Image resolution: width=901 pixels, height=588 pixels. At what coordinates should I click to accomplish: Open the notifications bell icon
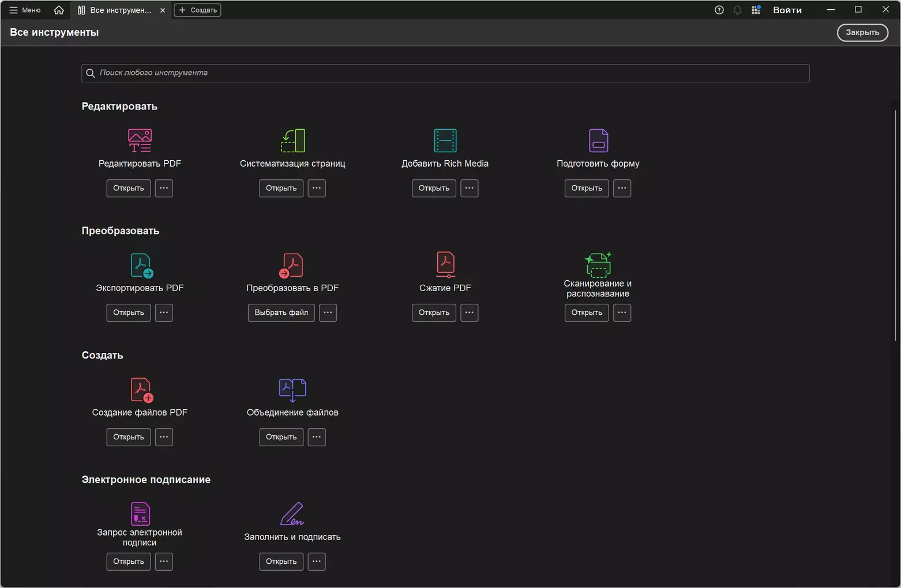(x=737, y=10)
